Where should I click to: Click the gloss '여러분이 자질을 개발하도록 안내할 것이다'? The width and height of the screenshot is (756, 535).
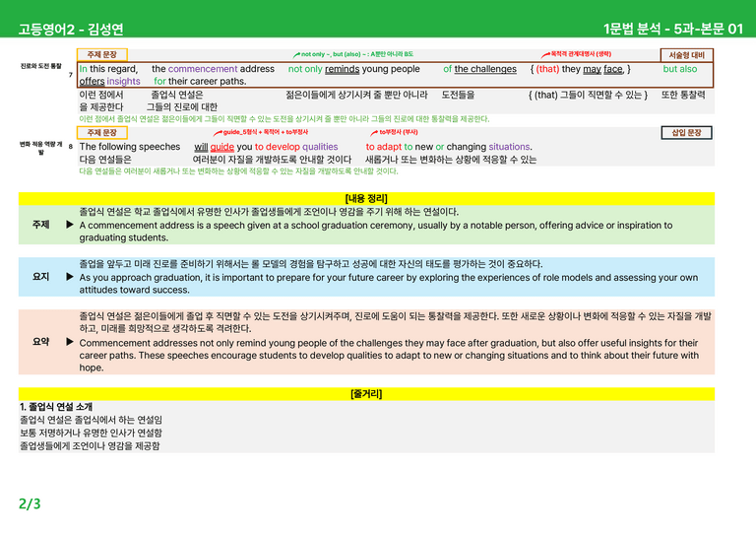coord(272,160)
